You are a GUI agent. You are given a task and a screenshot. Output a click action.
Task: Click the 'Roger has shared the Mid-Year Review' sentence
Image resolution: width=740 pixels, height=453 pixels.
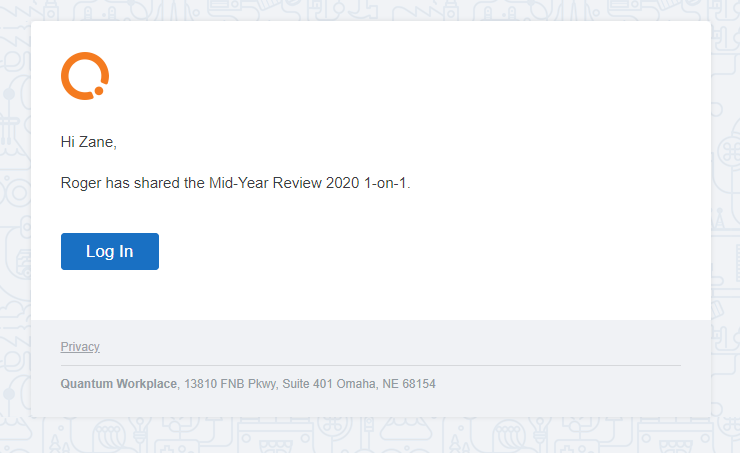coord(235,183)
